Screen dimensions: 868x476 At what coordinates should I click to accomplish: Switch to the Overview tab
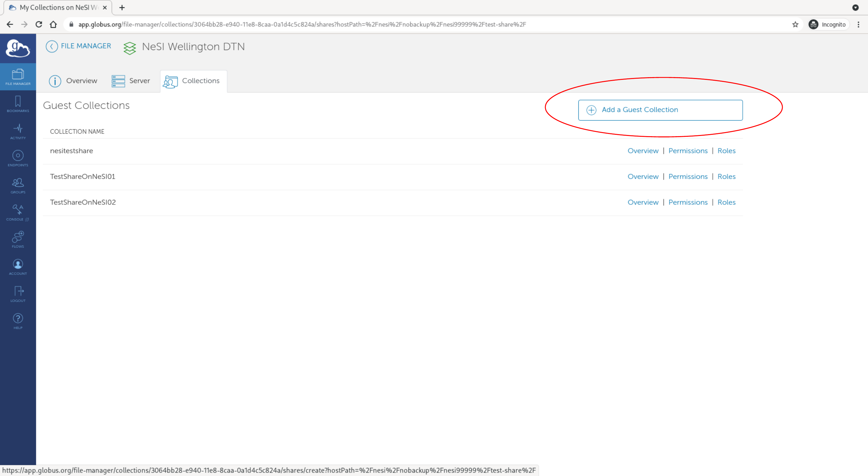(x=73, y=81)
